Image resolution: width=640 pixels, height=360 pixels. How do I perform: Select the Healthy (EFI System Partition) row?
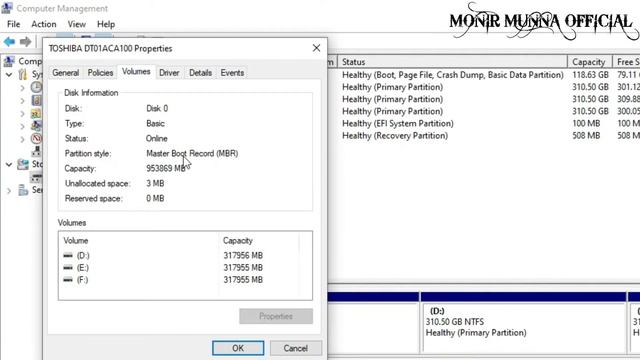(484, 124)
